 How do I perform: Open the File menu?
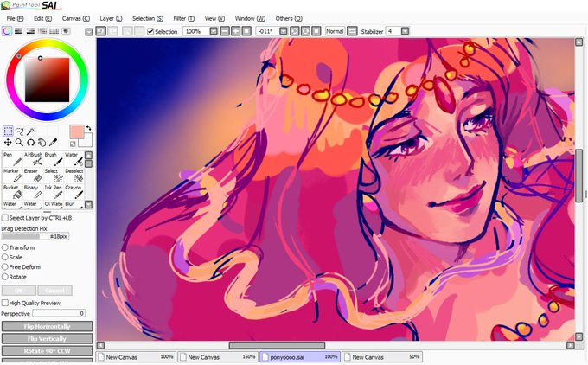coord(15,18)
